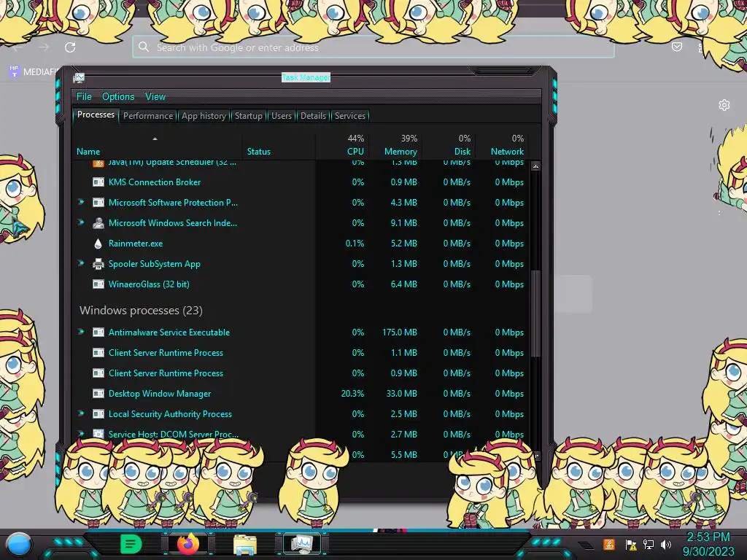Viewport: 747px width, 560px height.
Task: Expand Microsoft Software Protection process group
Action: pos(81,202)
